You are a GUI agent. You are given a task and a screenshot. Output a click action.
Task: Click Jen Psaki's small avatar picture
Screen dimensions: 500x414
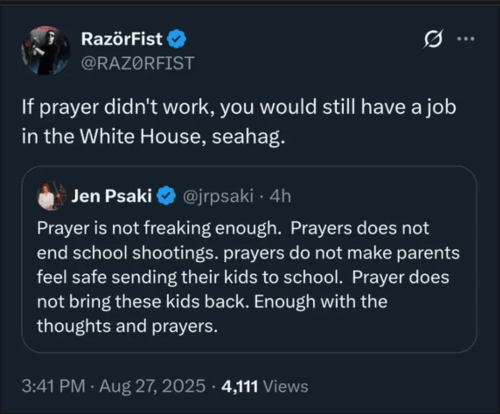pyautogui.click(x=51, y=196)
